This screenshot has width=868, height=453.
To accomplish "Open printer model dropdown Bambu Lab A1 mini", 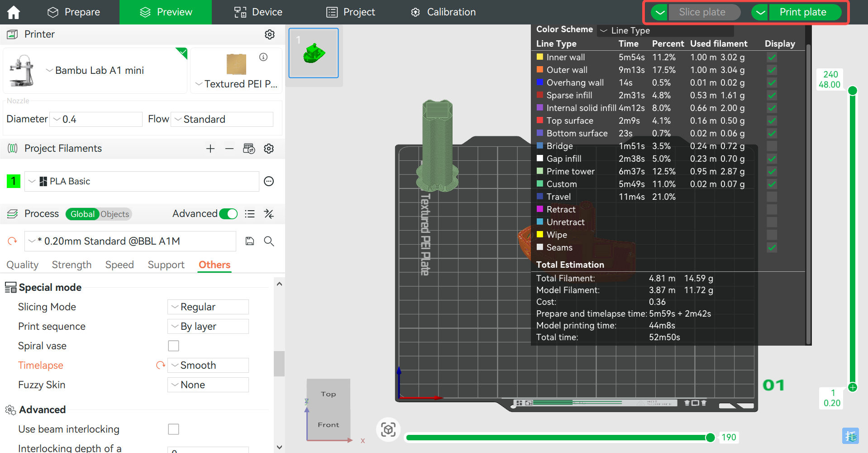I will [95, 71].
